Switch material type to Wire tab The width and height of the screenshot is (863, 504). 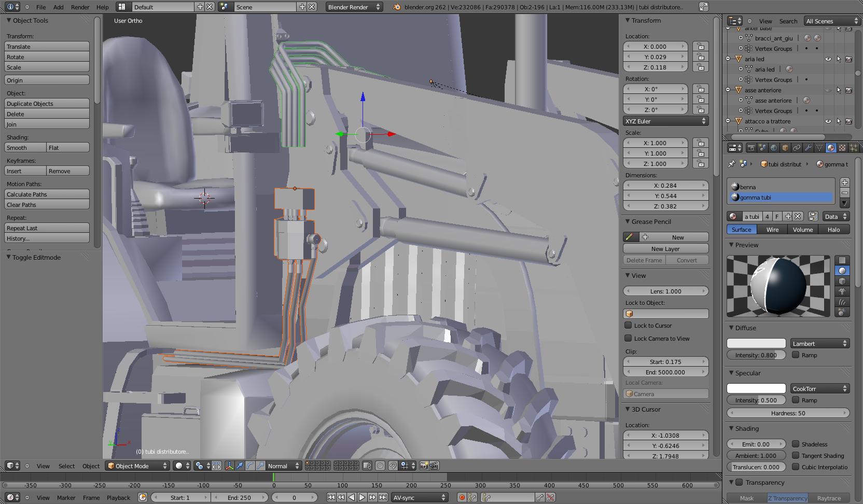[772, 229]
